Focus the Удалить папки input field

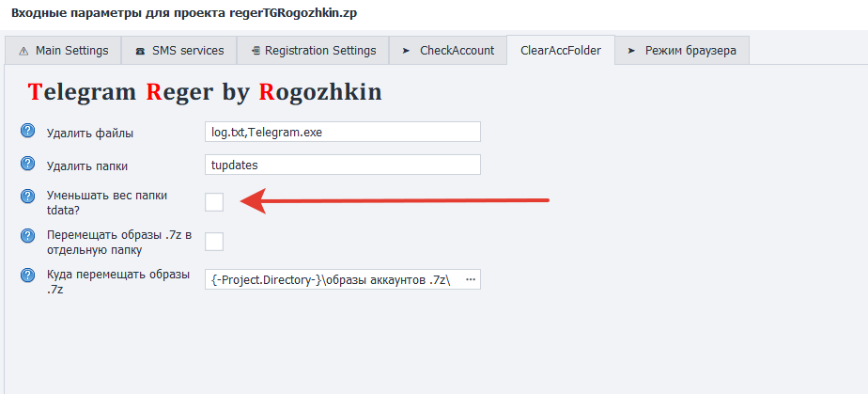pos(343,165)
